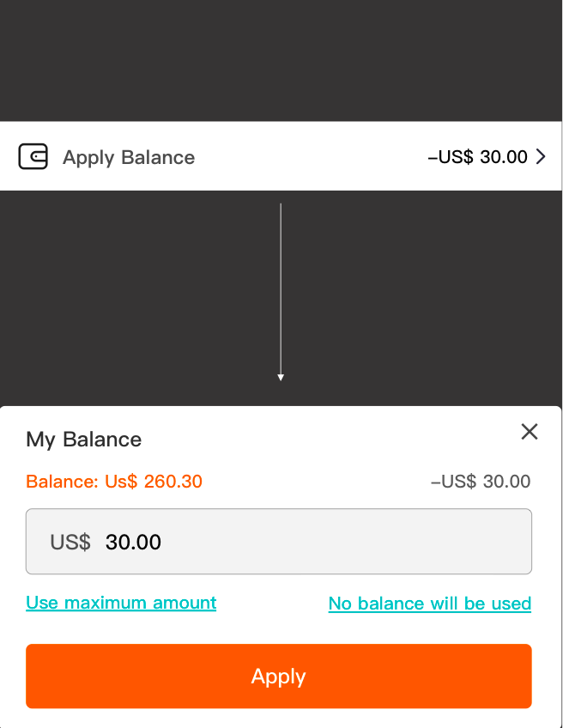Click the underline link on the left of links row
563x728 pixels.
[x=120, y=603]
